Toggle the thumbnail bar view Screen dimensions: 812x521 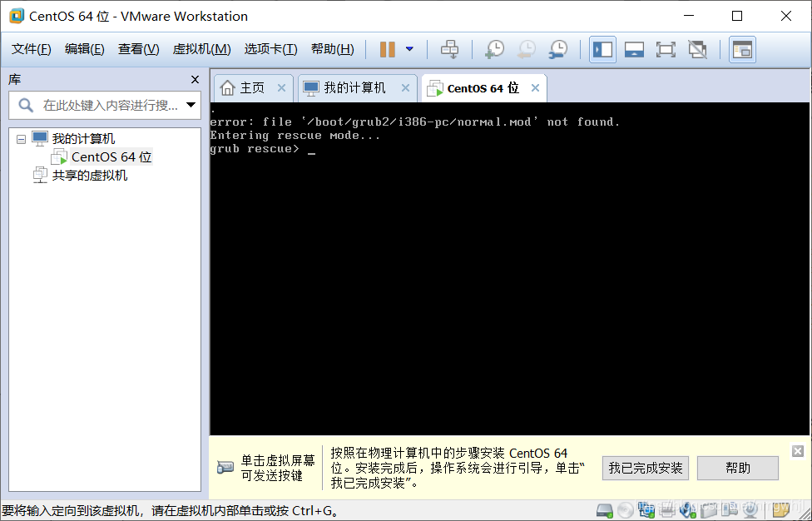pos(634,50)
